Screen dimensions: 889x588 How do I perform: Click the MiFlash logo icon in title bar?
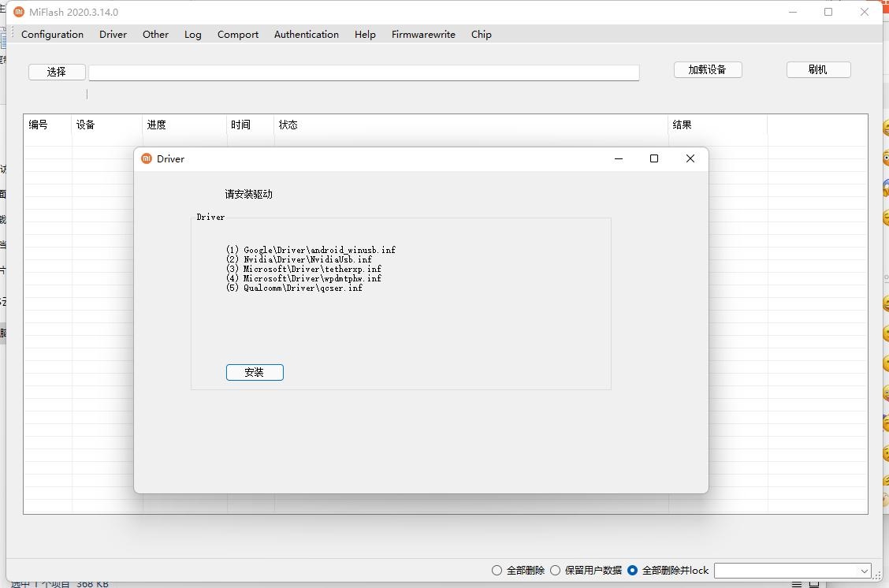point(19,12)
